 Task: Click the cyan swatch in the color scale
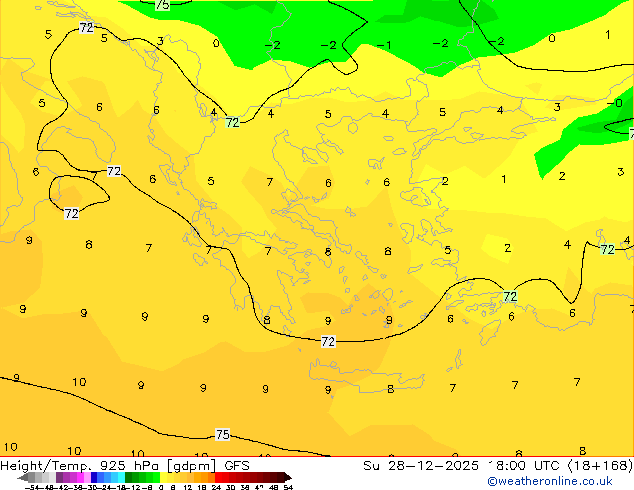click(121, 477)
